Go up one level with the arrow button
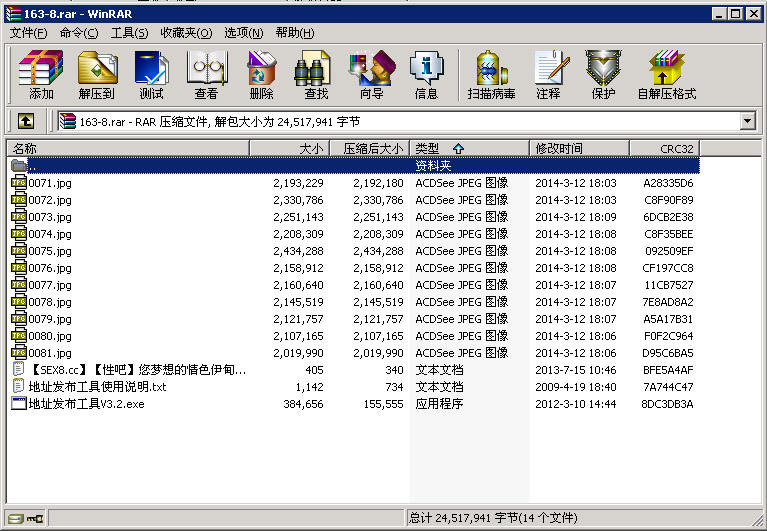 (26, 121)
